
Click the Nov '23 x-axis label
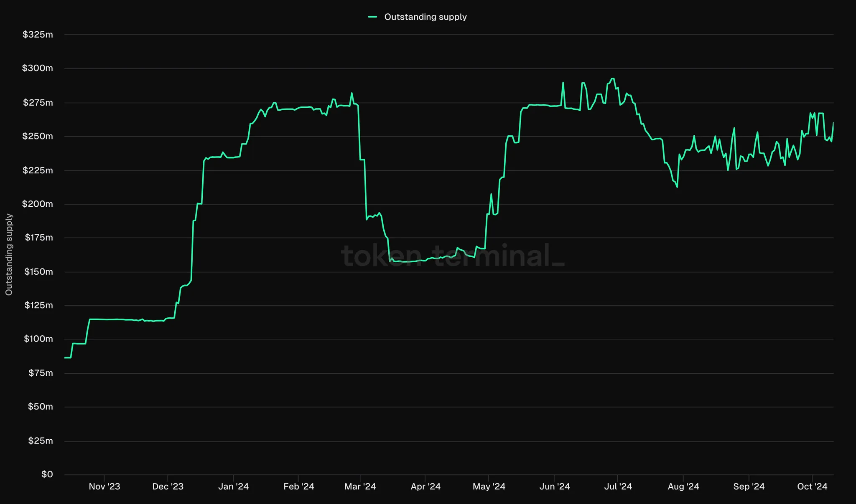point(104,487)
